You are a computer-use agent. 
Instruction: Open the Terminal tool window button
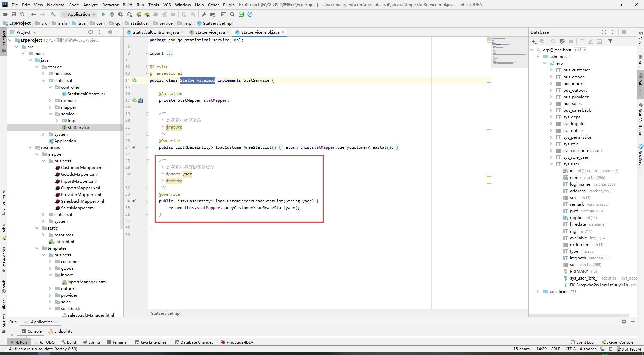[117, 342]
